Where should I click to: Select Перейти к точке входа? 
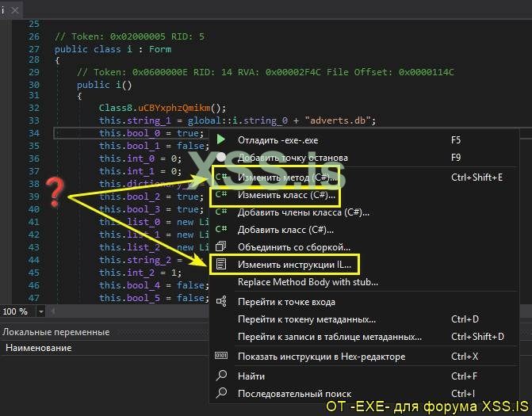pos(364,302)
